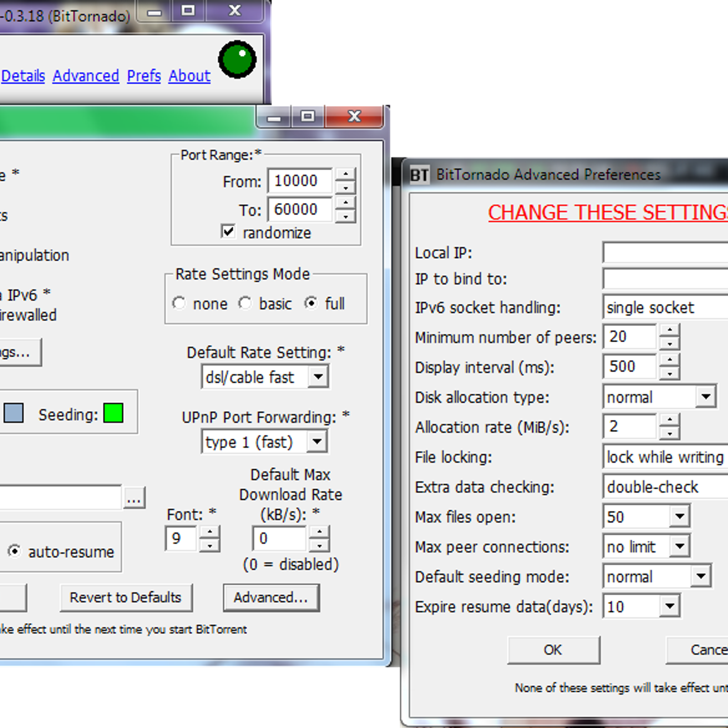The height and width of the screenshot is (728, 728).
Task: Decrease the Port Range From value
Action: point(345,187)
